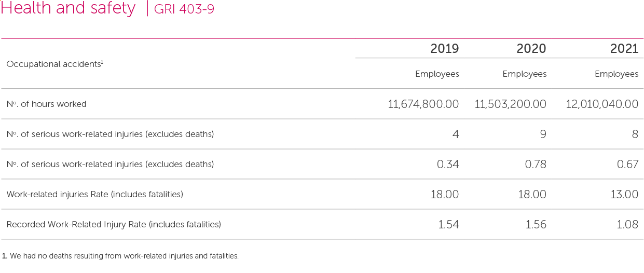The height and width of the screenshot is (273, 644).
Task: Click the Work-related injuries Rate row label
Action: pos(95,195)
